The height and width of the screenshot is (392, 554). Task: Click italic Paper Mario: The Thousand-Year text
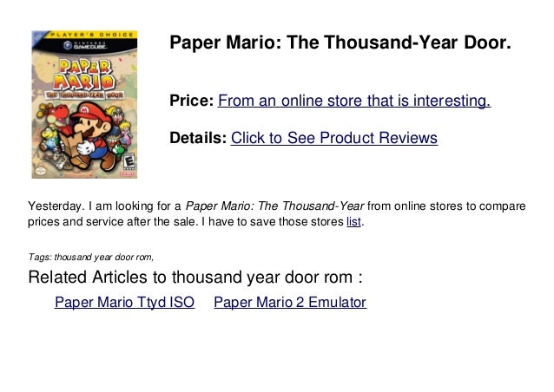coord(274,206)
